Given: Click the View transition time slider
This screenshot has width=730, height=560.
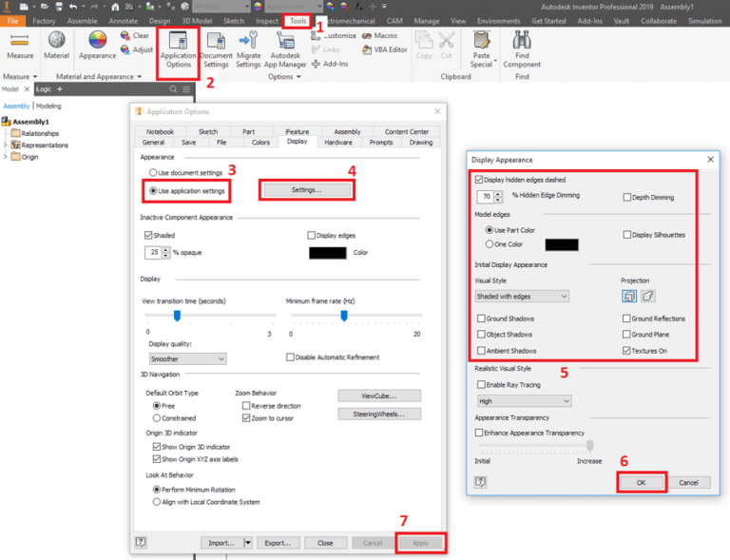Looking at the screenshot, I should pos(177,316).
